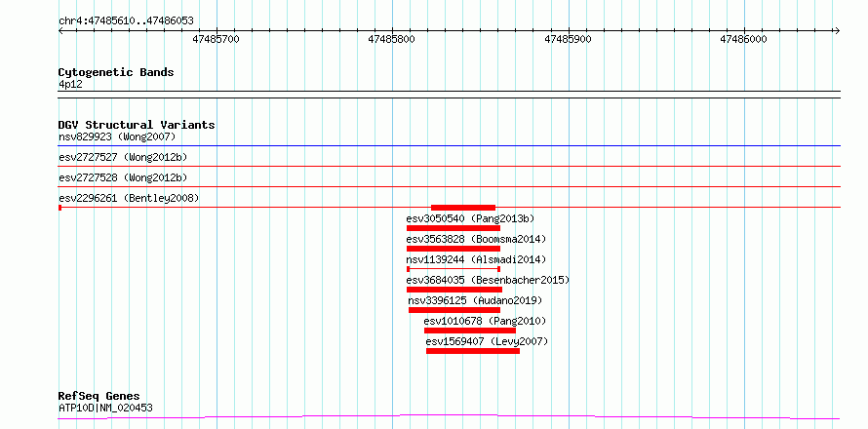Select the Cytogenetic Bands track title
The height and width of the screenshot is (429, 868).
pyautogui.click(x=116, y=72)
